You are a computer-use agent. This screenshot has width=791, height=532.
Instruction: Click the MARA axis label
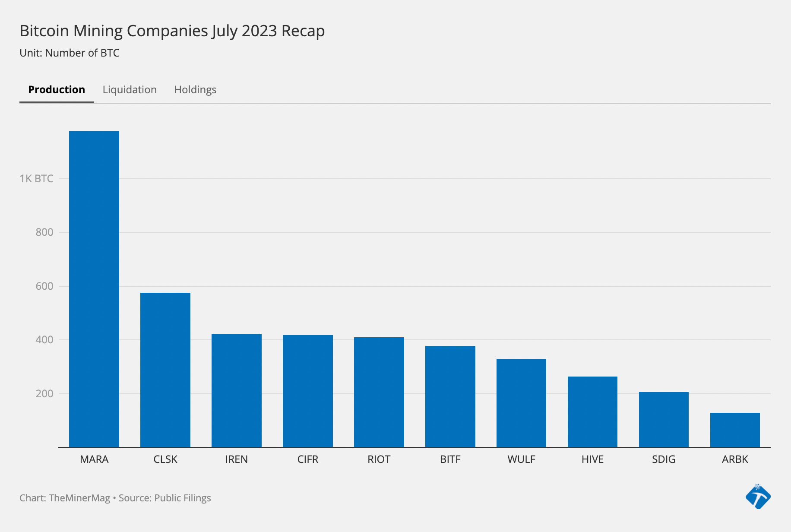94,459
